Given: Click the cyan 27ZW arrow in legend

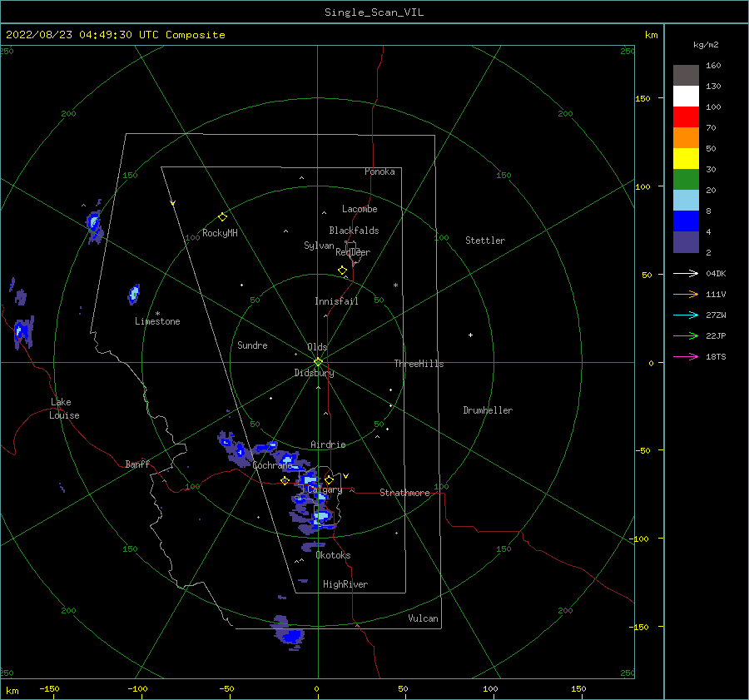Looking at the screenshot, I should coord(686,315).
